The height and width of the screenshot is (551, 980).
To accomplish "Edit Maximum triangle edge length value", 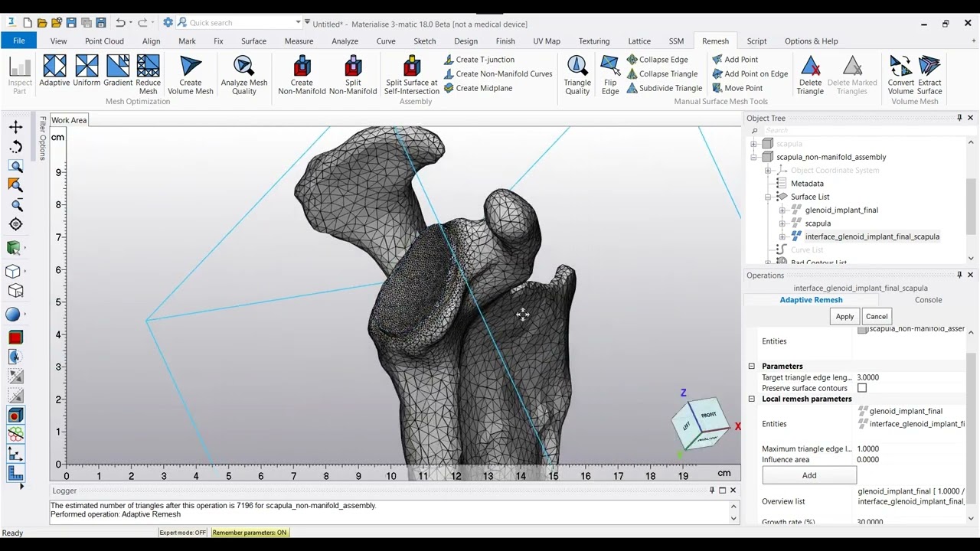I will pos(908,449).
